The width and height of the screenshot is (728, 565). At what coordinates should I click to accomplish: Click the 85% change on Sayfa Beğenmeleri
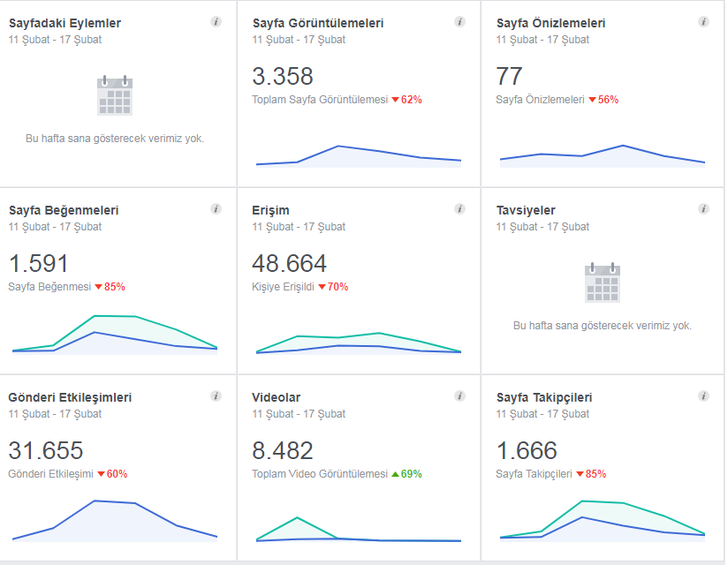115,287
